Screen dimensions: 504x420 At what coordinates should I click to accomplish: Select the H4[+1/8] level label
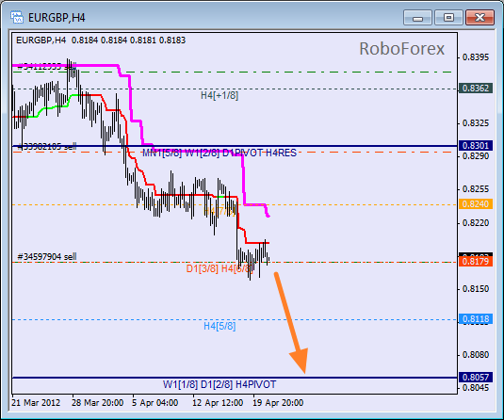[x=219, y=95]
